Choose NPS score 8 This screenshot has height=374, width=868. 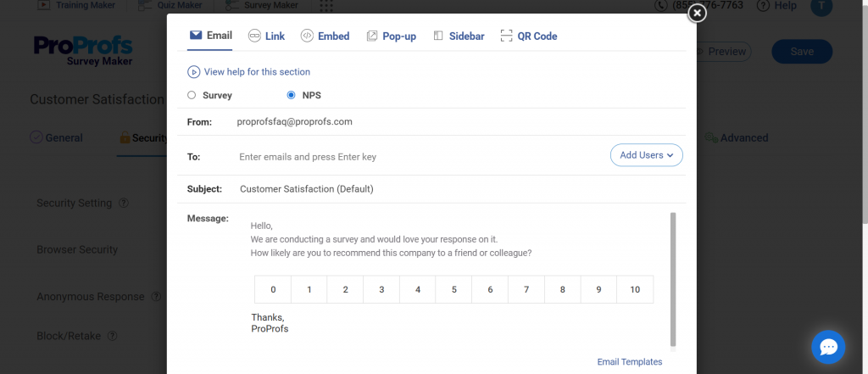point(563,289)
